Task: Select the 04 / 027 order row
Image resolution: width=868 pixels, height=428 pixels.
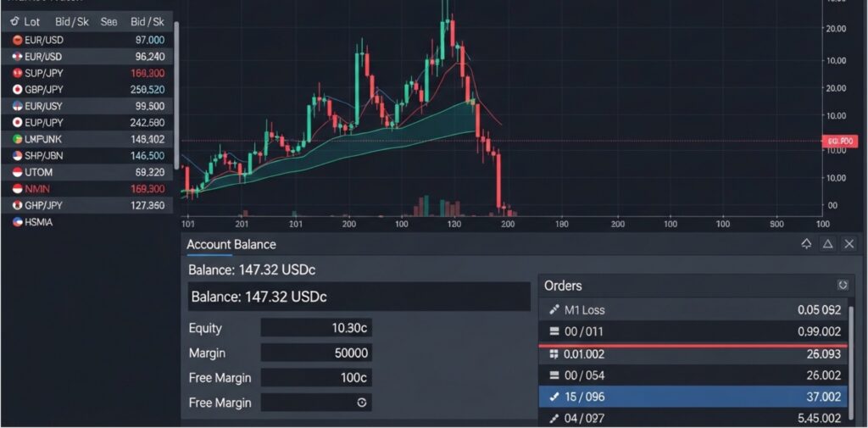Action: click(x=693, y=418)
